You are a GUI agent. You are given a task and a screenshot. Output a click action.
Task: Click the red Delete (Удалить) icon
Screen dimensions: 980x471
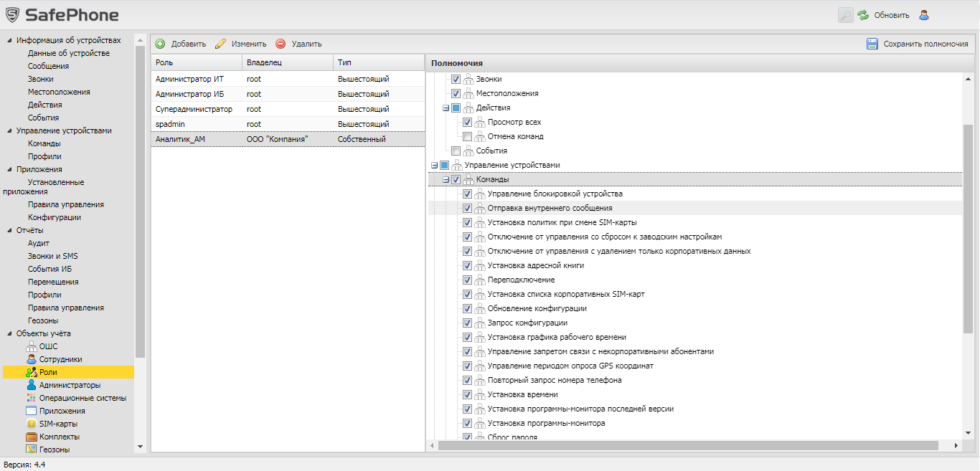281,44
